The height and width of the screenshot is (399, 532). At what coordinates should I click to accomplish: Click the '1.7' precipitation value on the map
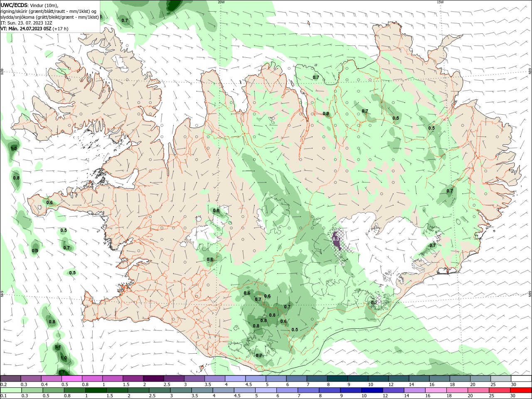pos(62,372)
